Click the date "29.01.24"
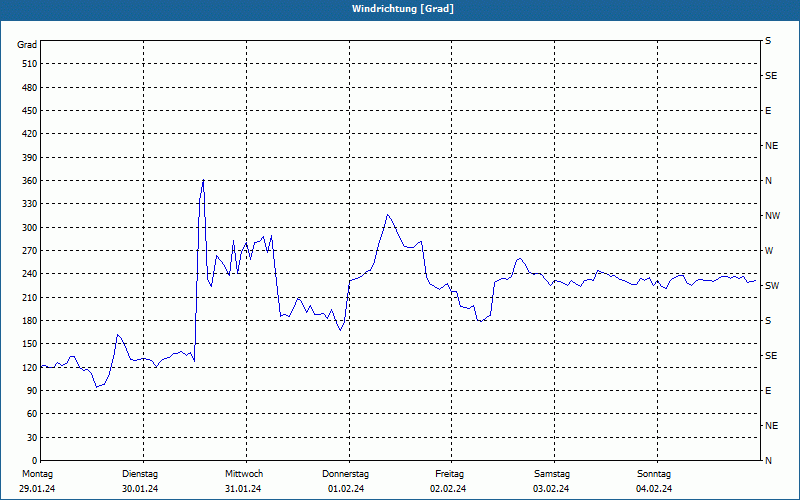The width and height of the screenshot is (800, 500). 37,489
